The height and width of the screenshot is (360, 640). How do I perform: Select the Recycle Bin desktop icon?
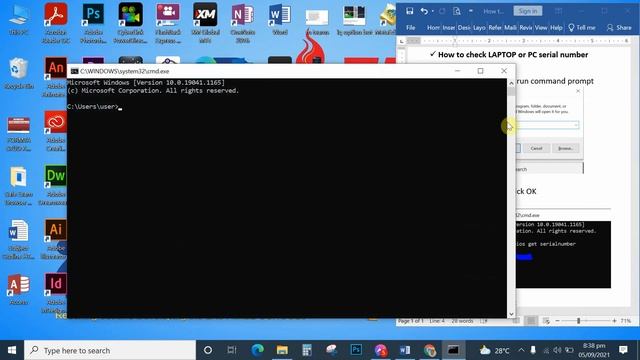pyautogui.click(x=19, y=73)
